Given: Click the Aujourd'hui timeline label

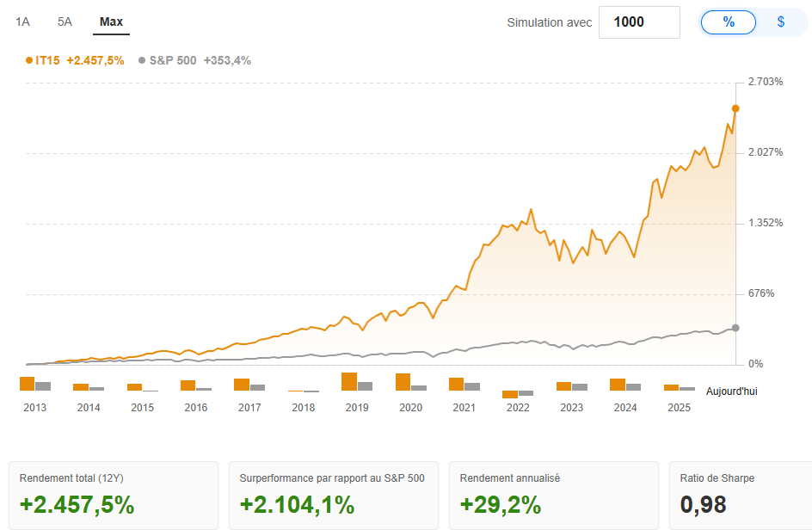Looking at the screenshot, I should (x=731, y=391).
